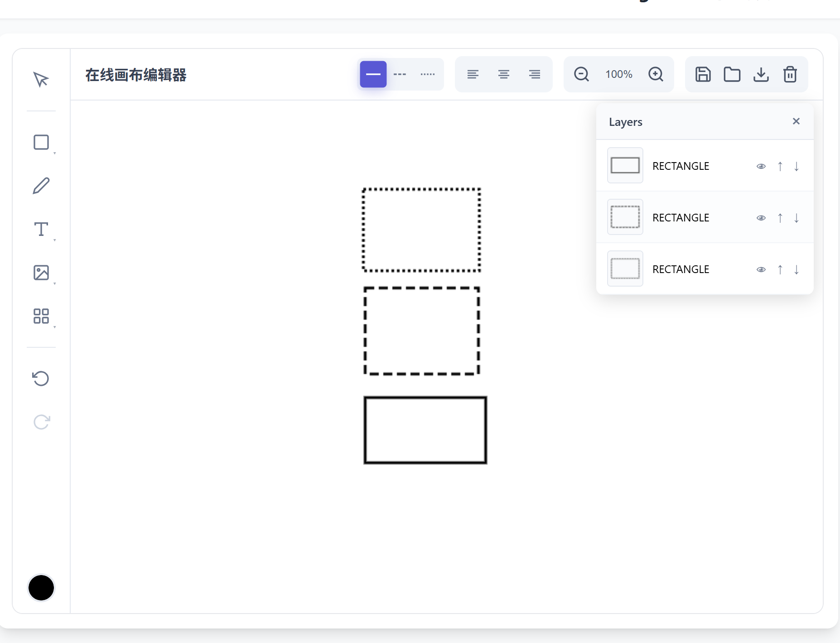This screenshot has width=840, height=643.
Task: Pick the image insert tool
Action: (x=41, y=273)
